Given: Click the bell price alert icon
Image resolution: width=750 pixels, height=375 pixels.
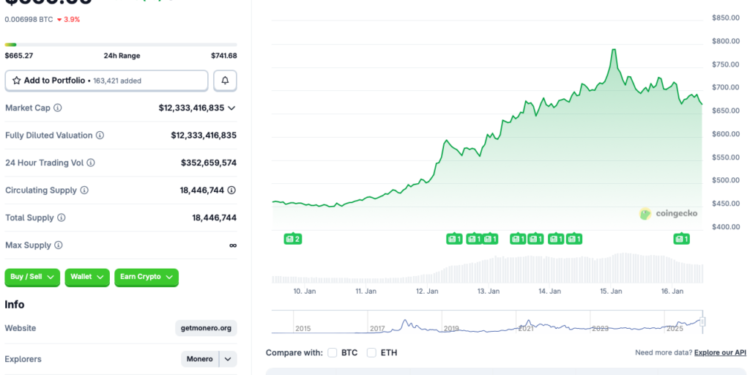Looking at the screenshot, I should click(x=225, y=80).
